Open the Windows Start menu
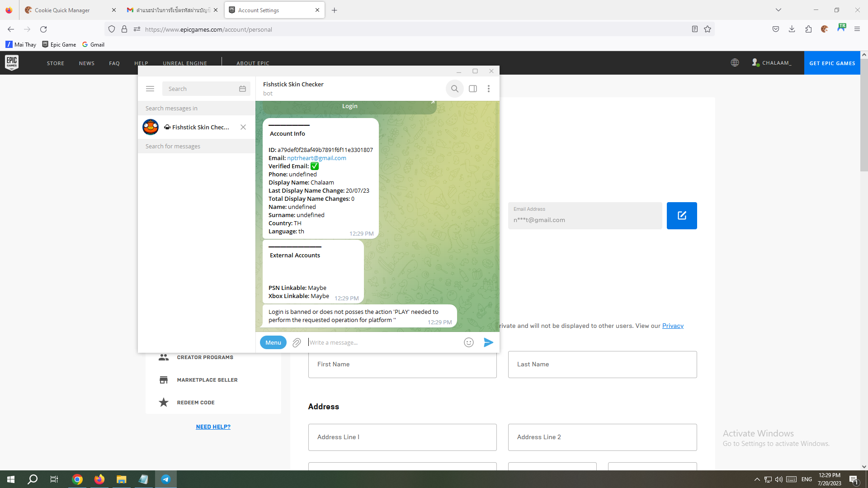868x488 pixels. 11,479
